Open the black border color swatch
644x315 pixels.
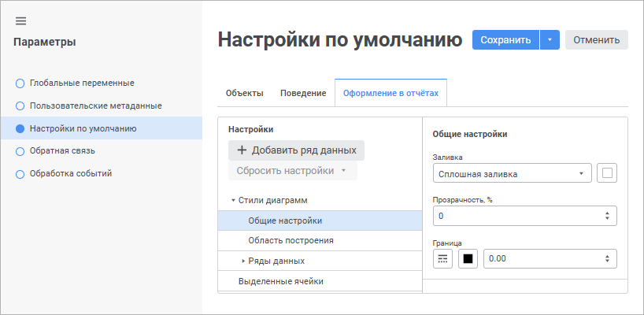tap(468, 259)
